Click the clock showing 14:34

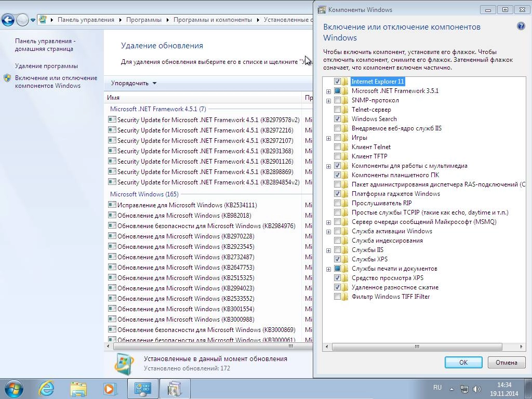coord(504,385)
